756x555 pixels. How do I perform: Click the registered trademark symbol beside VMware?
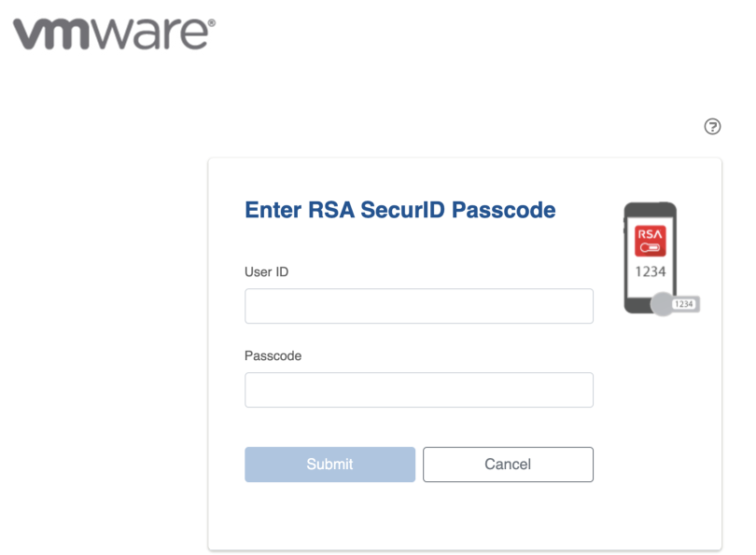[x=211, y=21]
